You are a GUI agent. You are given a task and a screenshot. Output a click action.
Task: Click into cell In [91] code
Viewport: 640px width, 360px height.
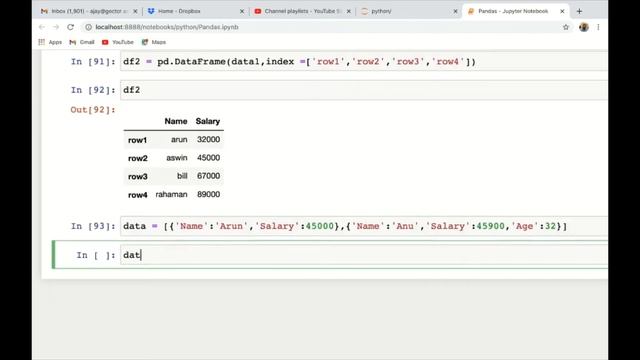point(364,62)
